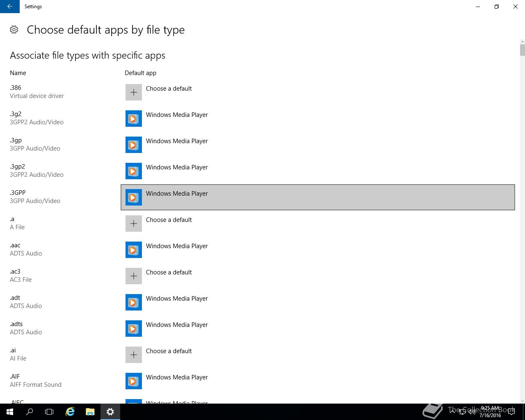The image size is (525, 420).
Task: Click Windows Media Player icon for .adt
Action: click(x=134, y=302)
